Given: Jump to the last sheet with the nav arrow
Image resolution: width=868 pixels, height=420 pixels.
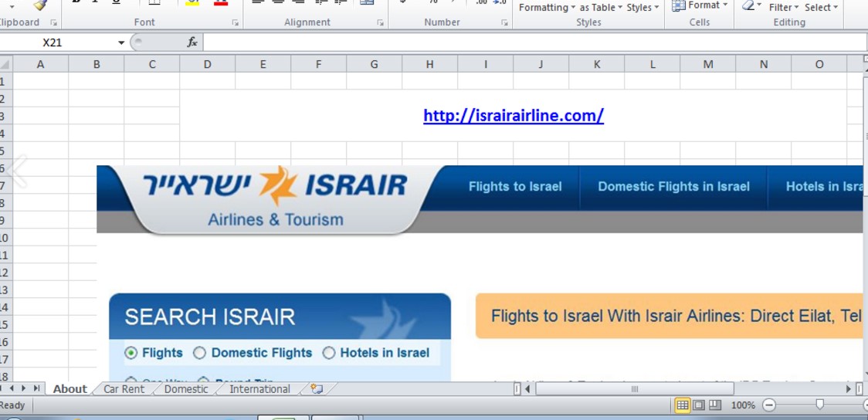Looking at the screenshot, I should click(x=36, y=388).
